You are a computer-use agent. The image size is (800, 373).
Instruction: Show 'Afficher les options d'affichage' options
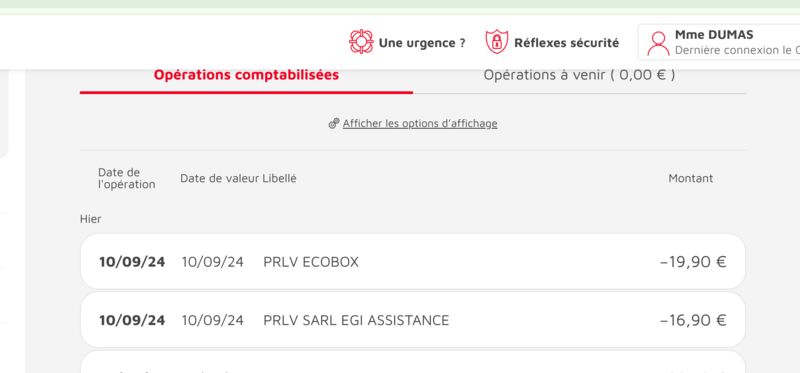click(420, 123)
